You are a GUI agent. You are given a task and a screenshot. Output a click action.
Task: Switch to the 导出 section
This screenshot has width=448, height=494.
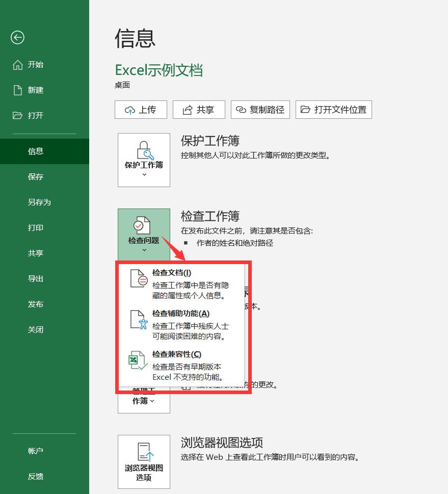click(36, 278)
